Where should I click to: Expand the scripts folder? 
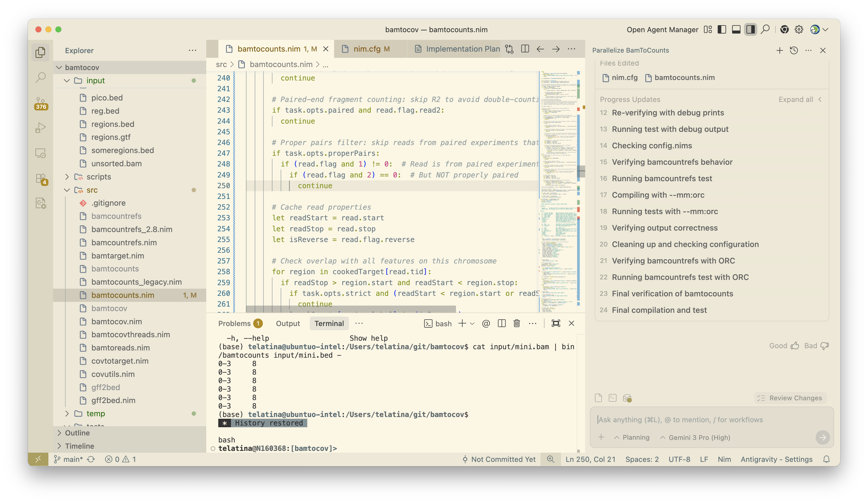pyautogui.click(x=99, y=177)
